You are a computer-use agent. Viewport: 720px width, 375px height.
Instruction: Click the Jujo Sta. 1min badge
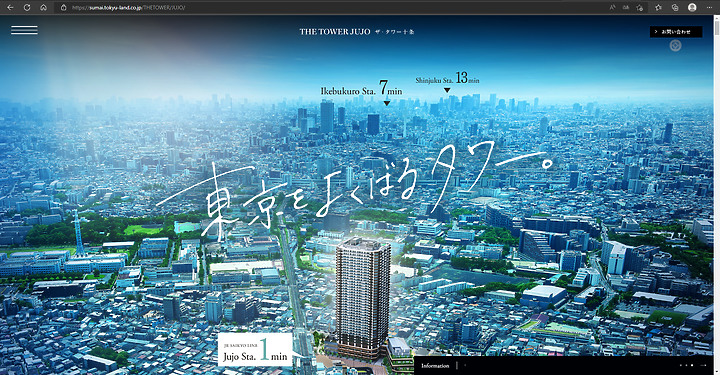[255, 350]
